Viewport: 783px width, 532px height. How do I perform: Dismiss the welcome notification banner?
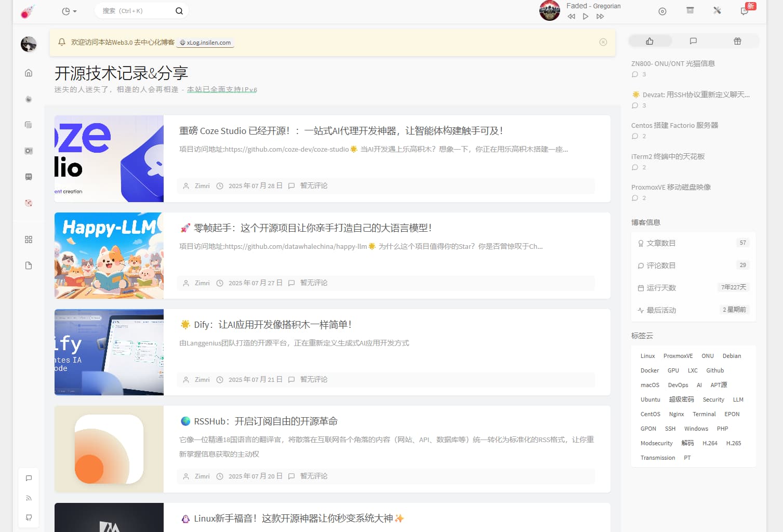[603, 42]
